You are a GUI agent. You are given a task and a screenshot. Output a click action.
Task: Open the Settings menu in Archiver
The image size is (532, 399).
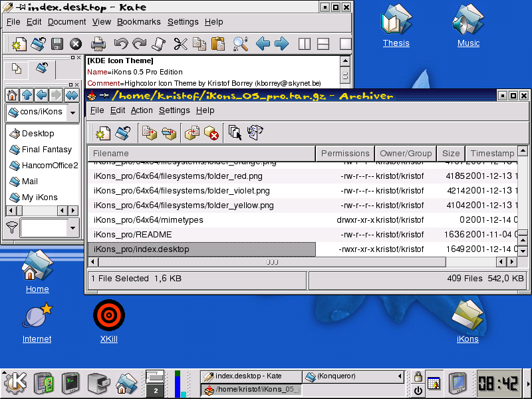coord(174,110)
